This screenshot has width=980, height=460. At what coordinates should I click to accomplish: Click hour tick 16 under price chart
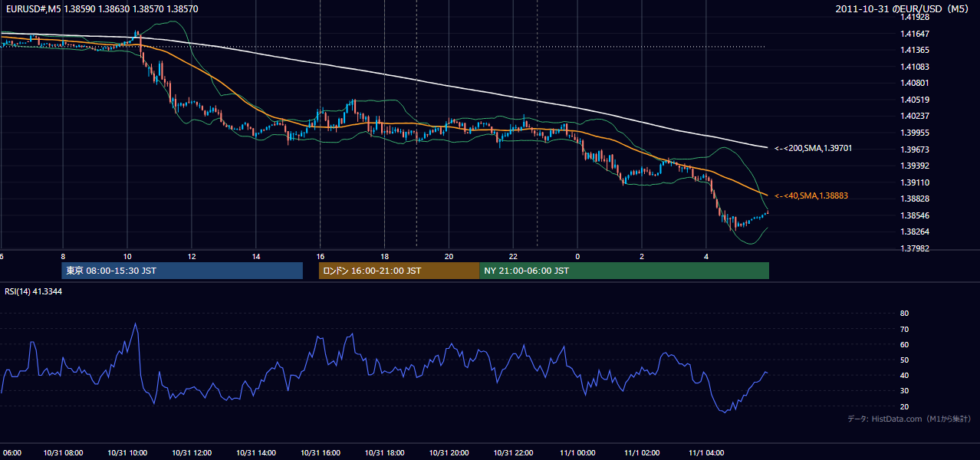click(x=321, y=256)
